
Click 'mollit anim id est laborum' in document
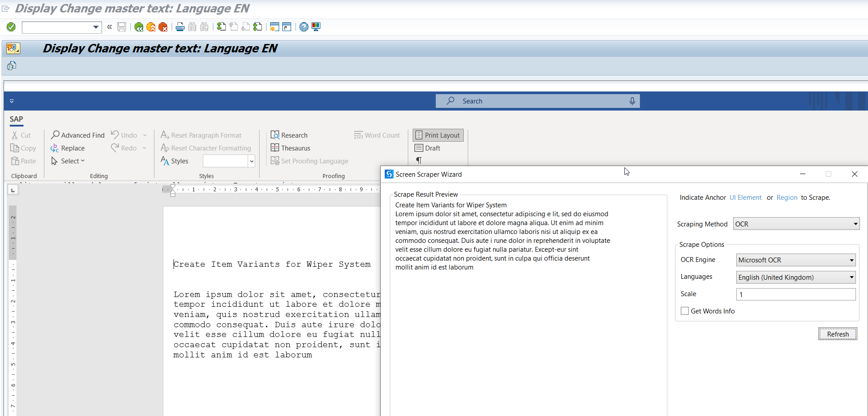coord(243,355)
